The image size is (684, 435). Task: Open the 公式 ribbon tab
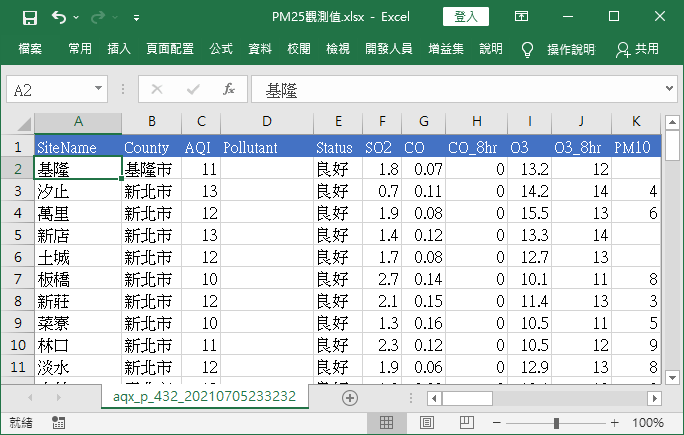point(221,48)
